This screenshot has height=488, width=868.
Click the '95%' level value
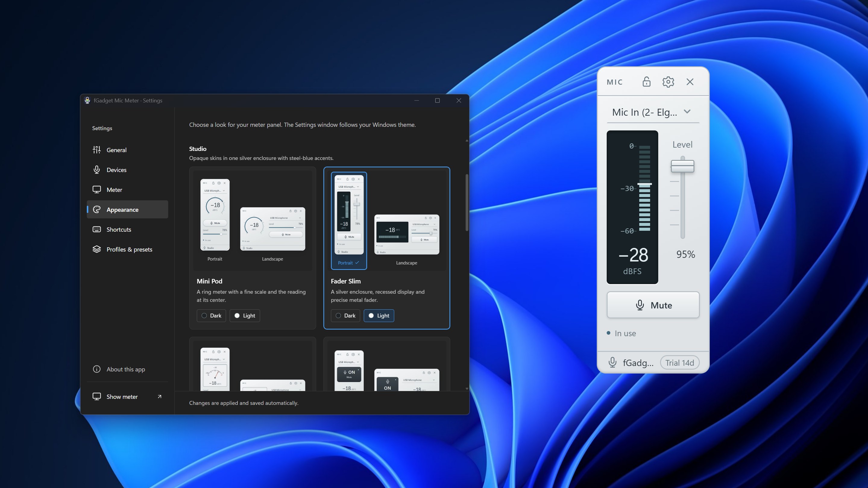686,255
